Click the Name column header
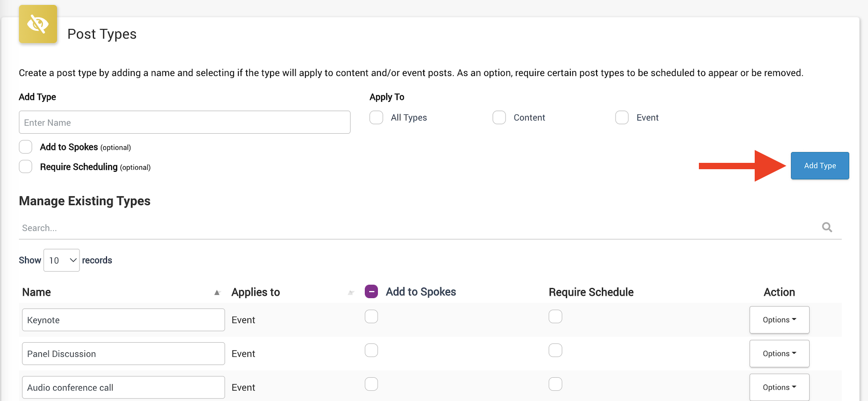This screenshot has height=401, width=868. click(36, 292)
